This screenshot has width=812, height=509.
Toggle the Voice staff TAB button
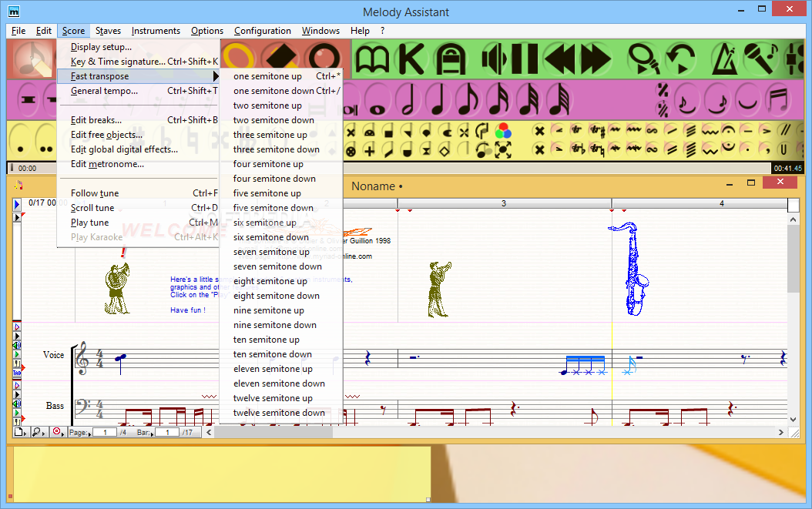tap(17, 373)
